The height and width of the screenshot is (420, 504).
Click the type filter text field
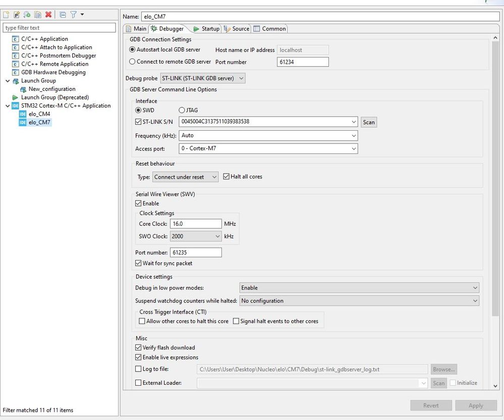click(59, 28)
